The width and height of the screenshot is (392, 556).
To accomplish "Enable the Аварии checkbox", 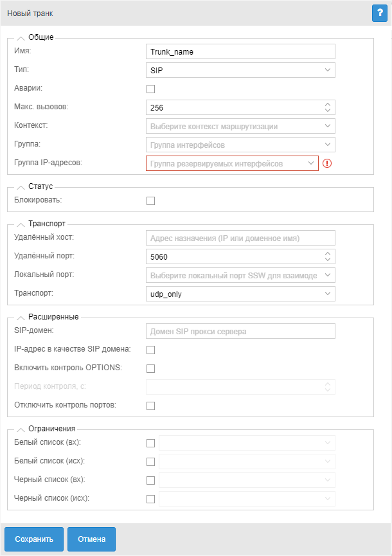I will coord(151,89).
